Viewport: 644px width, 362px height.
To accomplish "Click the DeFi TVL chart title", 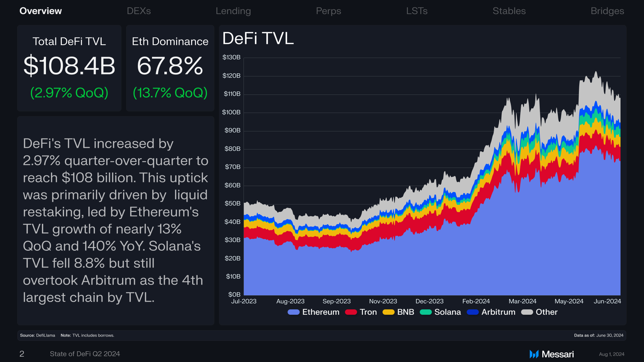I will coord(258,38).
